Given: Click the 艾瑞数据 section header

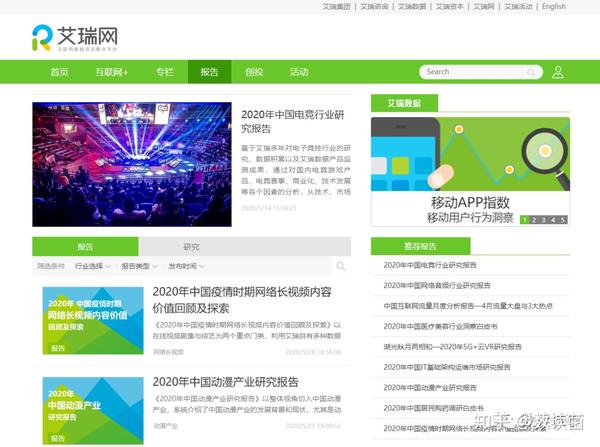Looking at the screenshot, I should click(404, 103).
